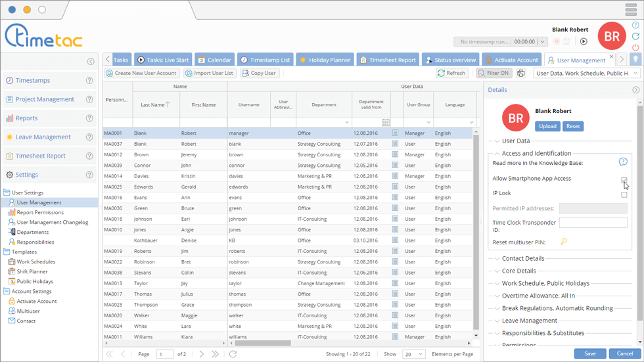Click the lightbulb icon beside the tabs
Viewport: 644px width, 362px height.
(x=635, y=60)
